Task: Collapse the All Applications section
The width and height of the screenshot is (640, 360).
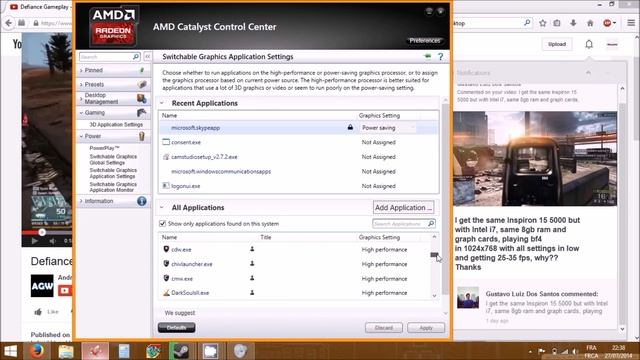Action: pyautogui.click(x=162, y=208)
